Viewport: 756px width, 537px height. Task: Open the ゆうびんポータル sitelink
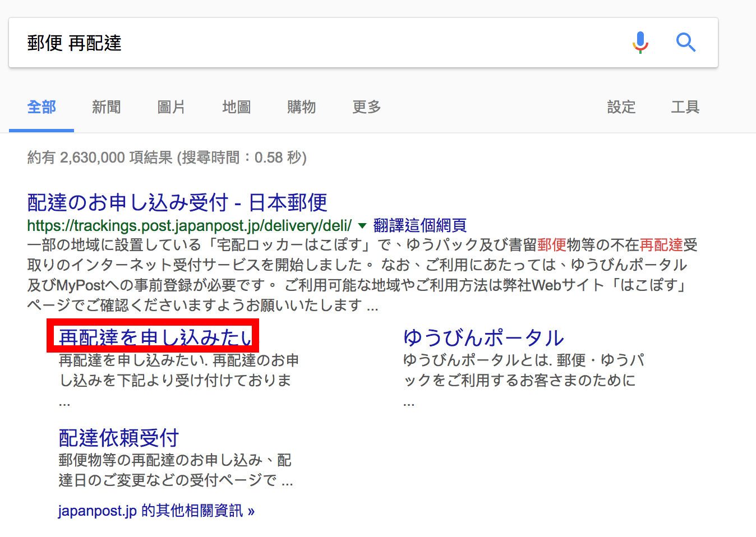(x=483, y=337)
